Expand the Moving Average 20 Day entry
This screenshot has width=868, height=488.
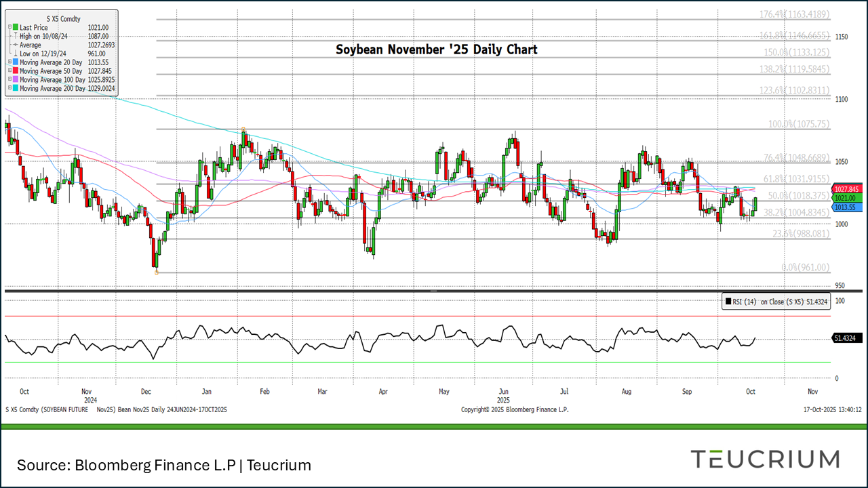click(9, 62)
